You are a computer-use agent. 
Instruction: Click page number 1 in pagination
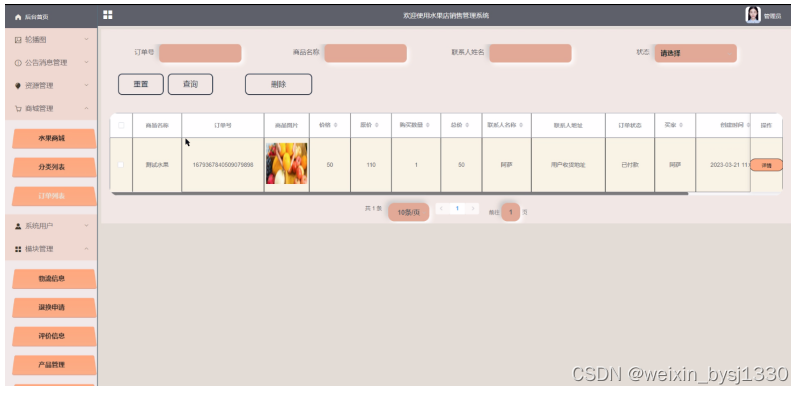click(x=457, y=209)
